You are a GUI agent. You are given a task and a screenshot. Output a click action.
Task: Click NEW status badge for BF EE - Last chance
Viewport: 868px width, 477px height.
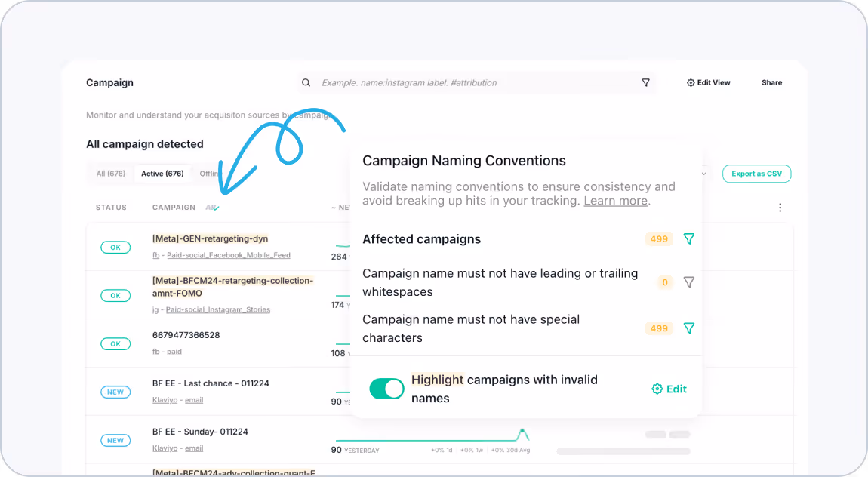115,392
